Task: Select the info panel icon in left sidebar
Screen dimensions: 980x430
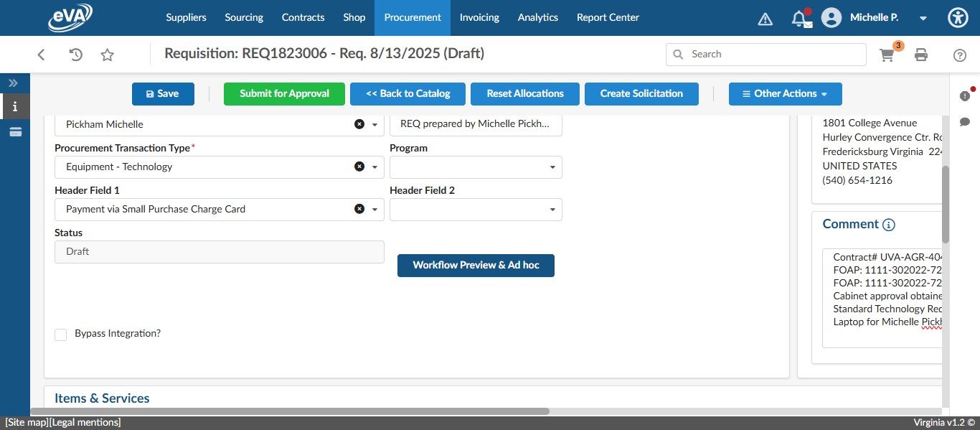Action: pos(14,106)
